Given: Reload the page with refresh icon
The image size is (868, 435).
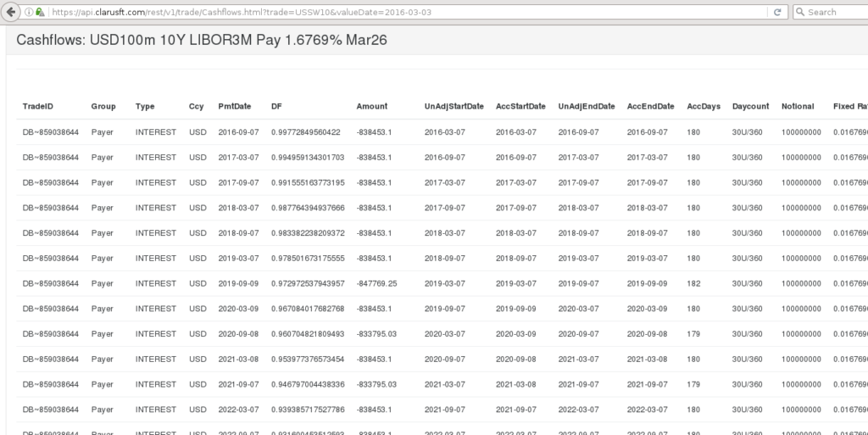Looking at the screenshot, I should pos(777,12).
